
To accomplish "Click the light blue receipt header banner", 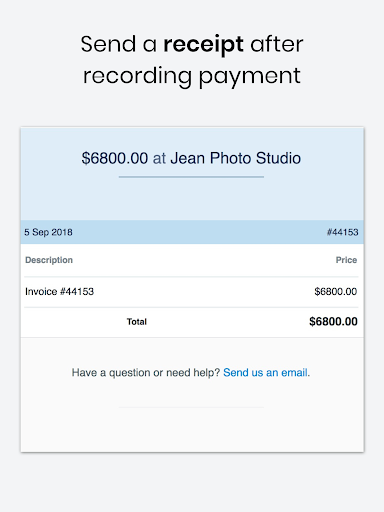I will pyautogui.click(x=192, y=174).
